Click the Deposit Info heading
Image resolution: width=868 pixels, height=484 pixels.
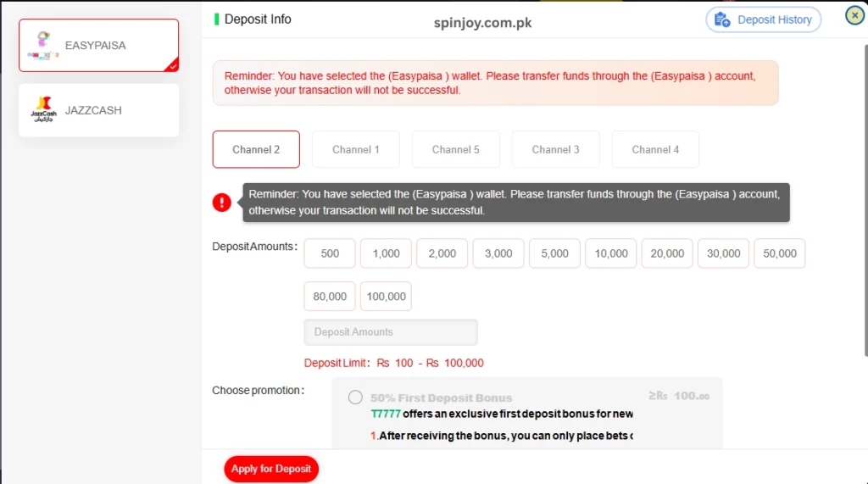(258, 19)
